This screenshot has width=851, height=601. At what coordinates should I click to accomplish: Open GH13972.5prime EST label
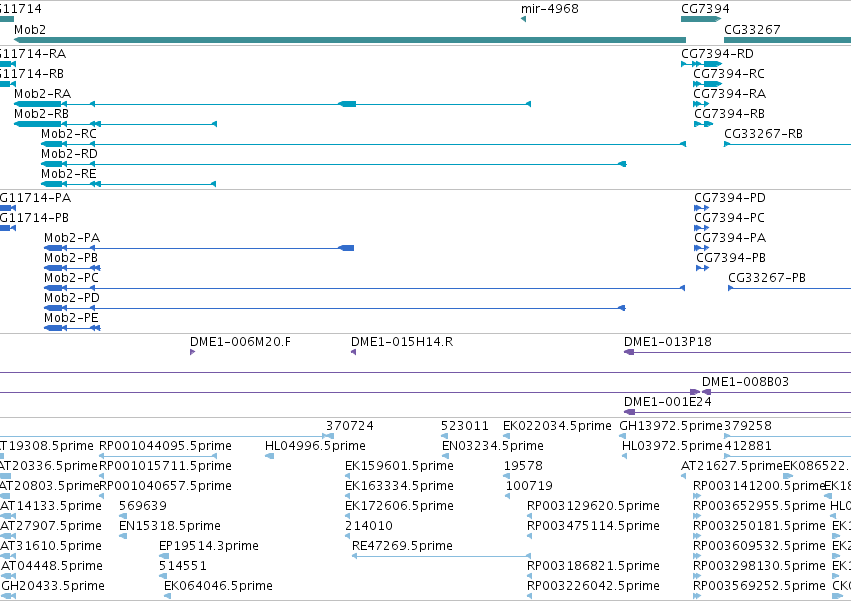pyautogui.click(x=671, y=426)
